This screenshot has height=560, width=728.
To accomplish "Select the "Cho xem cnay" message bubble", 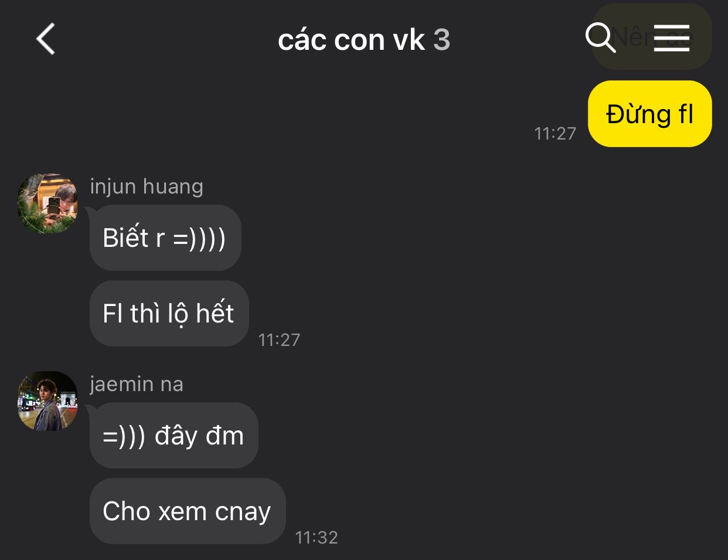I will [x=188, y=511].
